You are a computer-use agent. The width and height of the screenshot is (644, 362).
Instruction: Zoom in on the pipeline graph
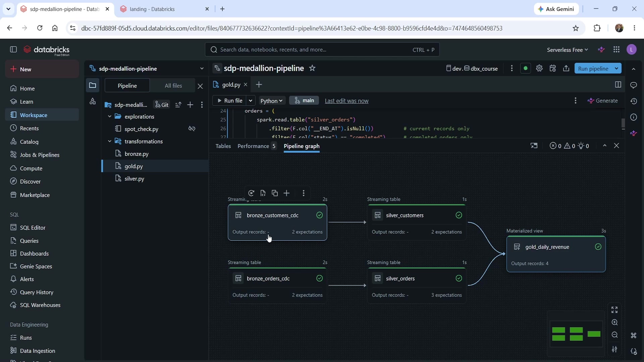pyautogui.click(x=614, y=322)
